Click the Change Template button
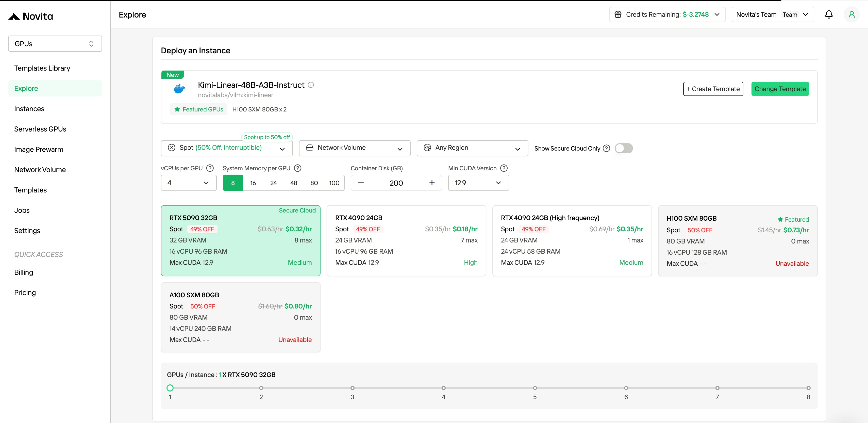868x423 pixels. tap(780, 89)
